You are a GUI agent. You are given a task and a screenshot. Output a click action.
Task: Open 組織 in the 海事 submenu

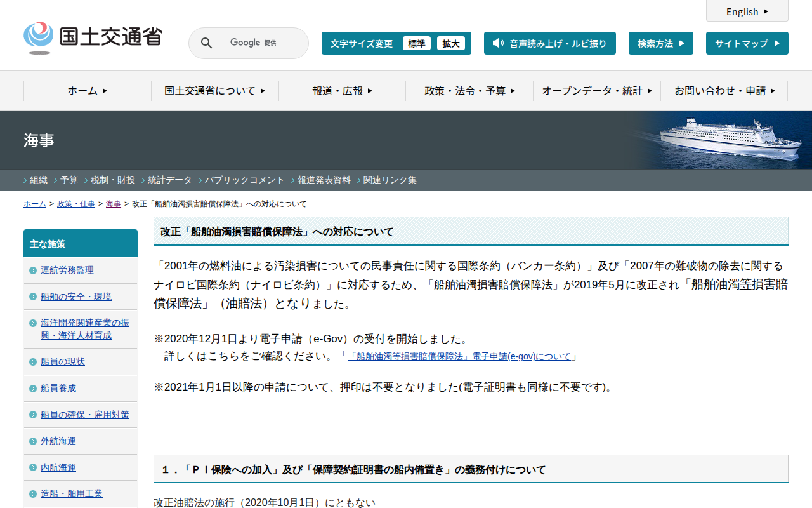pos(39,180)
